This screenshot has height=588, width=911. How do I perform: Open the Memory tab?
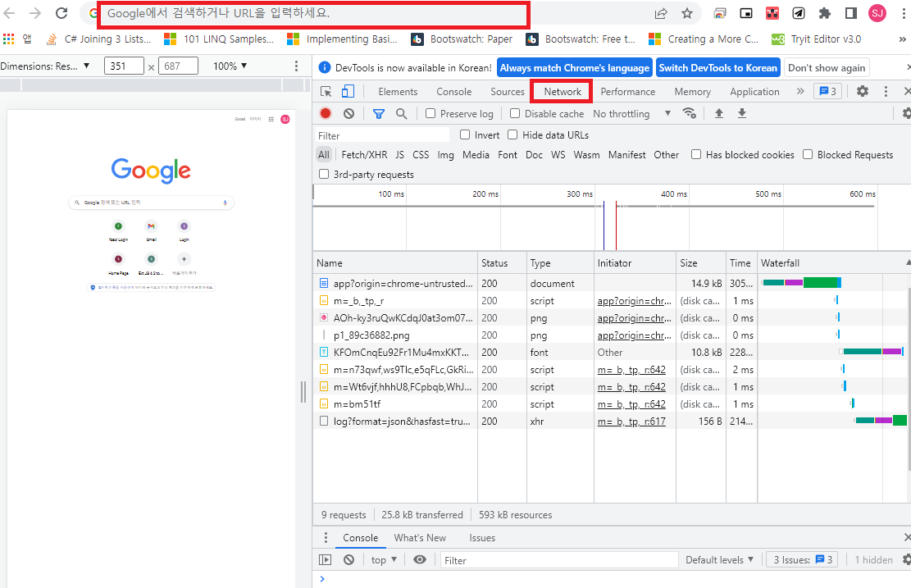click(x=692, y=92)
